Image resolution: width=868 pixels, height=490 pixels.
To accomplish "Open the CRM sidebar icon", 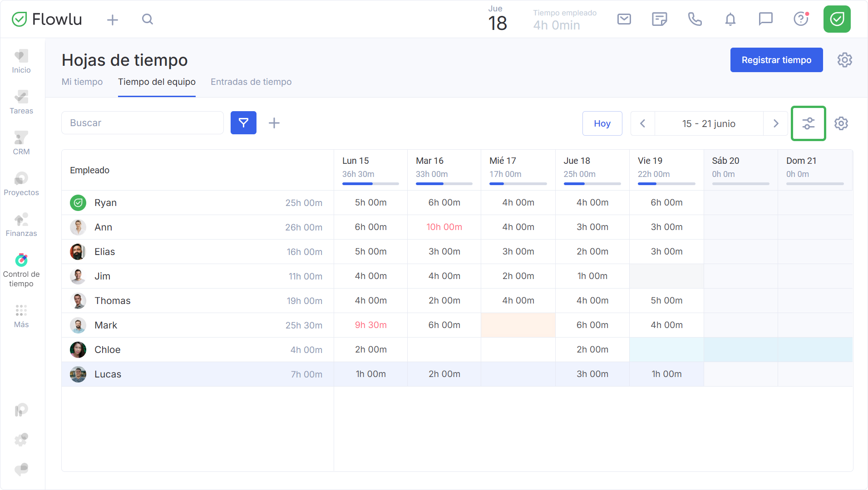I will [21, 143].
